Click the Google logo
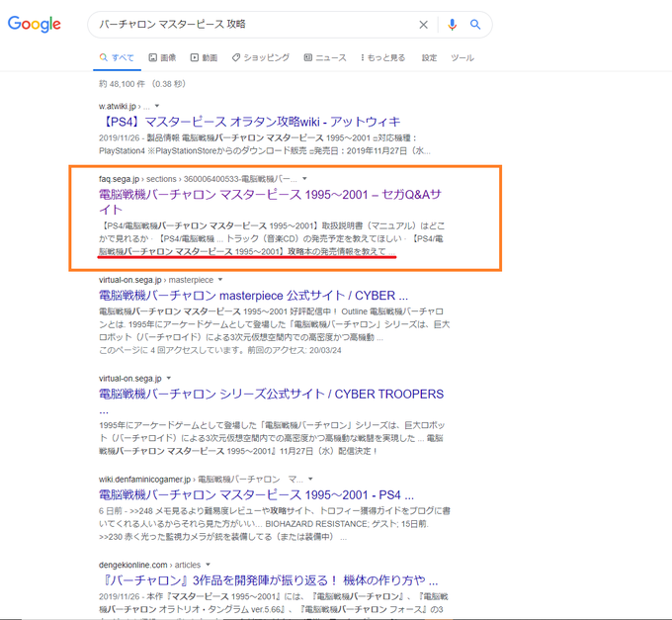The height and width of the screenshot is (620, 672). point(35,24)
